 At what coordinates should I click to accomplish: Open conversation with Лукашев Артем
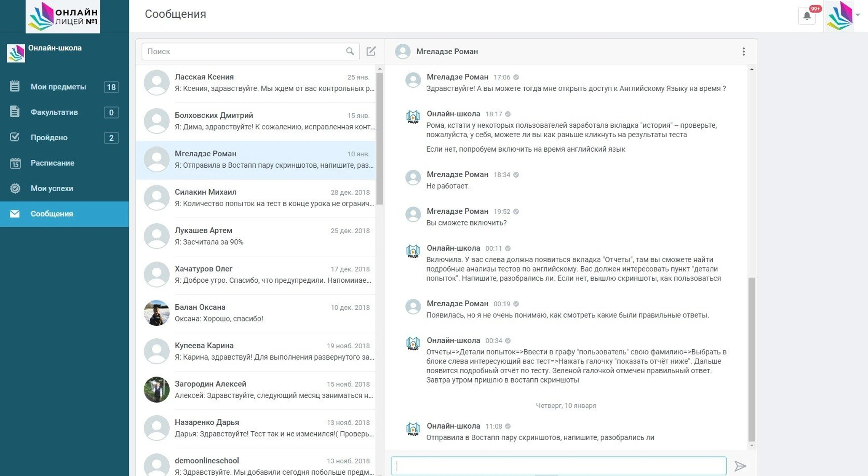[256, 236]
